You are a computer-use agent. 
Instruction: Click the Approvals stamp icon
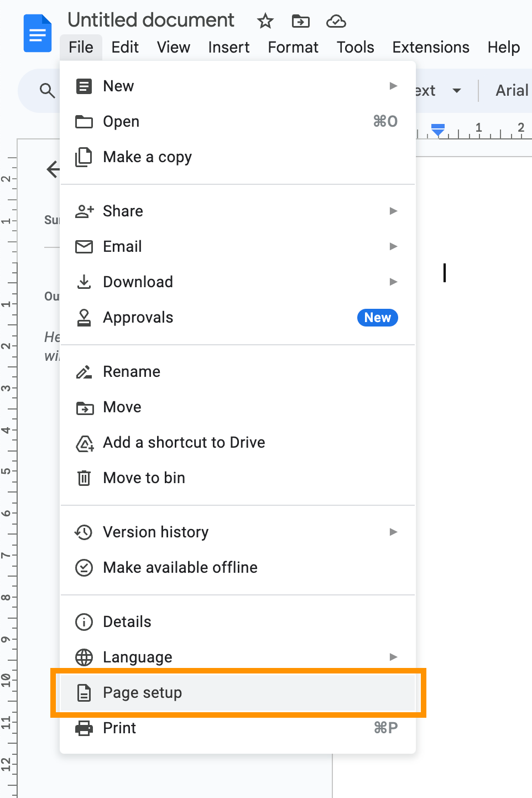84,318
